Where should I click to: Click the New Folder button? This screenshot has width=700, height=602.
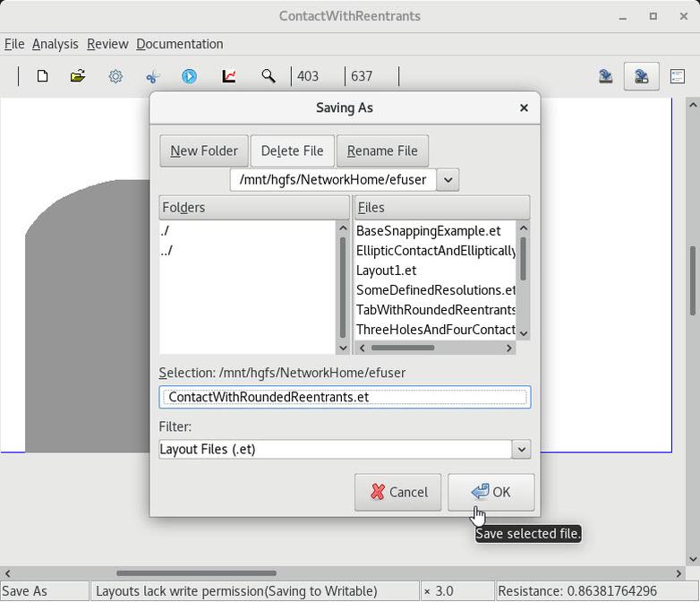coord(203,150)
